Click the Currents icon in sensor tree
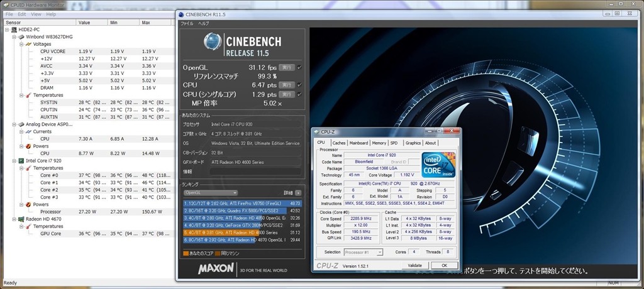644x289 pixels. (27, 131)
